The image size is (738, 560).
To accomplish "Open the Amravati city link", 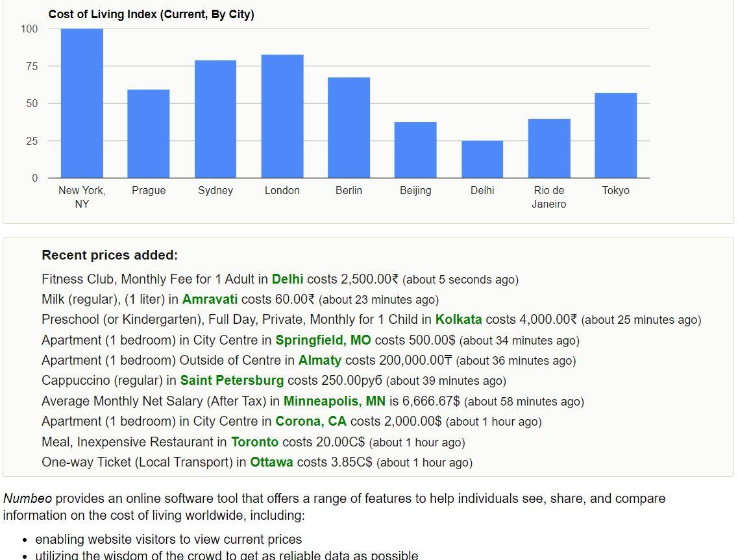I will (210, 299).
